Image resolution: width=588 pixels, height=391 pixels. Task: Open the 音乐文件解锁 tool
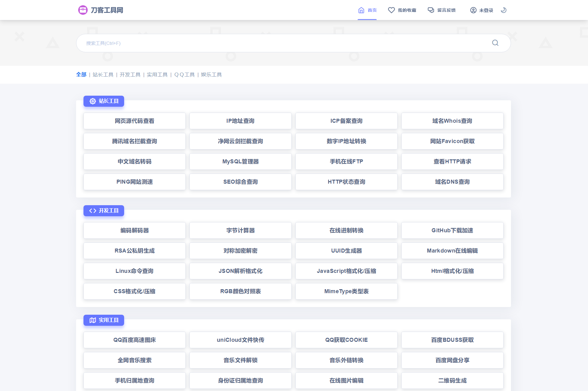click(241, 360)
